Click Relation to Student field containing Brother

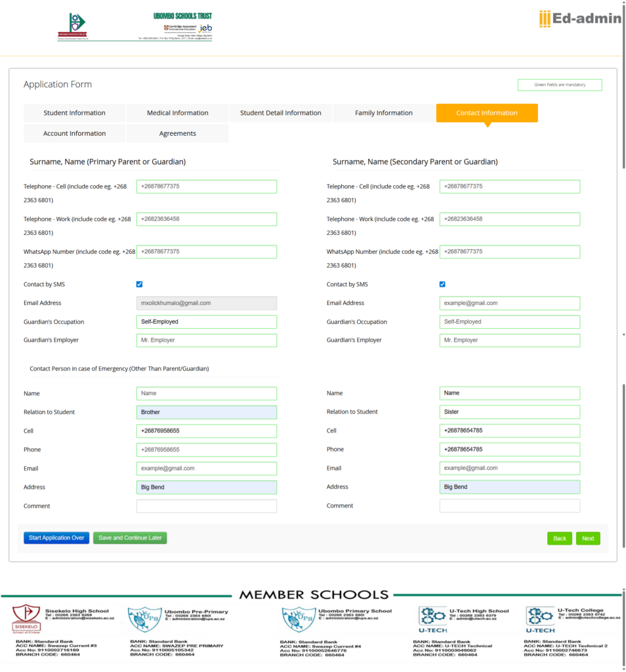point(207,412)
